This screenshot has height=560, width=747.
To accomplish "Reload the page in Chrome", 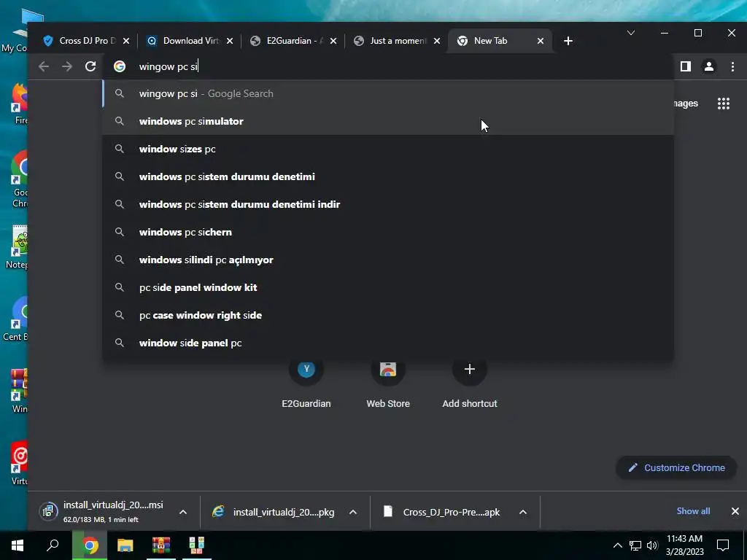I will 90,66.
